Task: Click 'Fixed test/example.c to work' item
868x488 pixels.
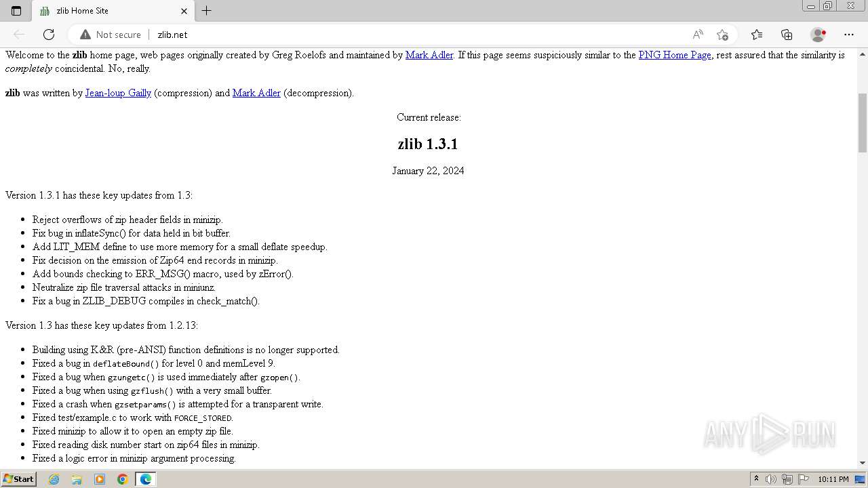Action: [x=133, y=418]
